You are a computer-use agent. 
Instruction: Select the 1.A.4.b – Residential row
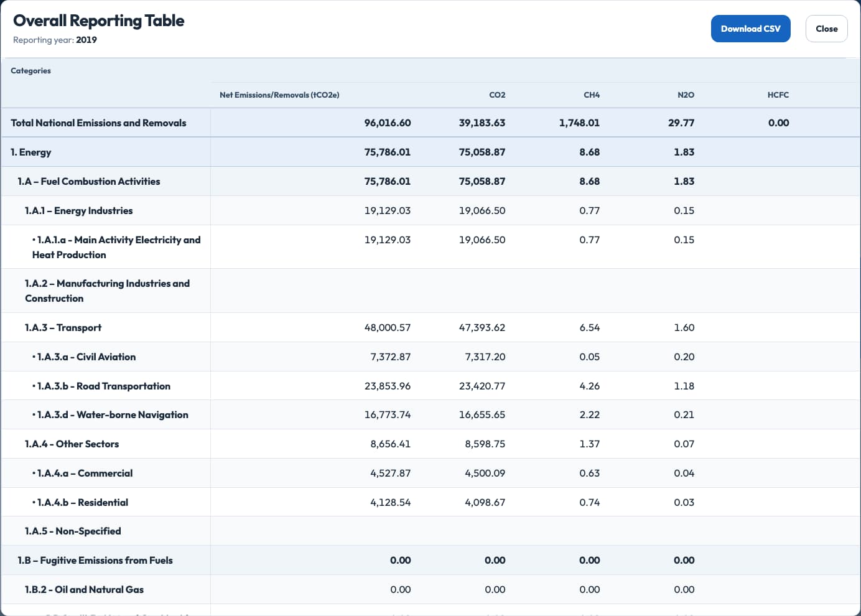click(x=430, y=502)
